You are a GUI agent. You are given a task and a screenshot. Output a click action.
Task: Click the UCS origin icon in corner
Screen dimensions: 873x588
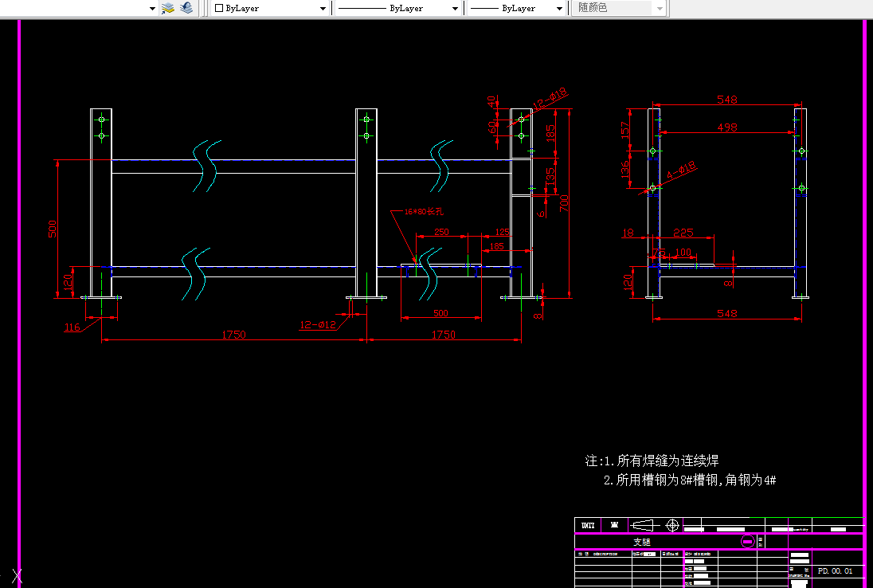click(x=16, y=576)
